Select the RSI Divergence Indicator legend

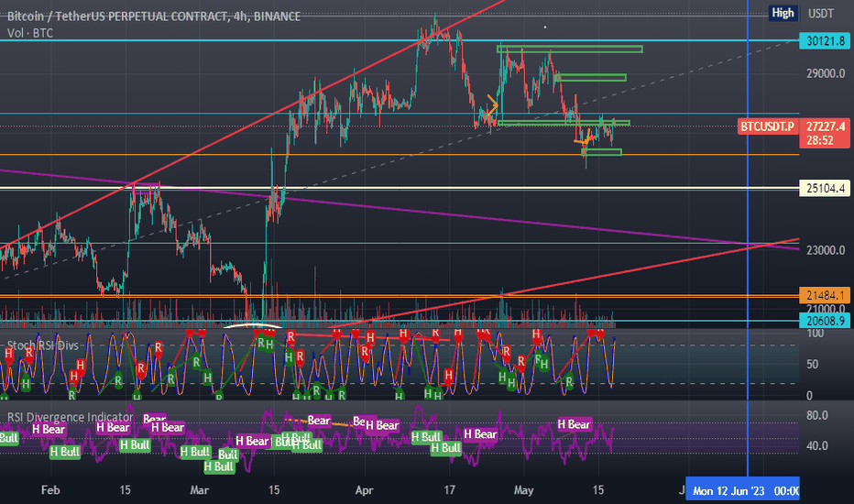[x=70, y=417]
